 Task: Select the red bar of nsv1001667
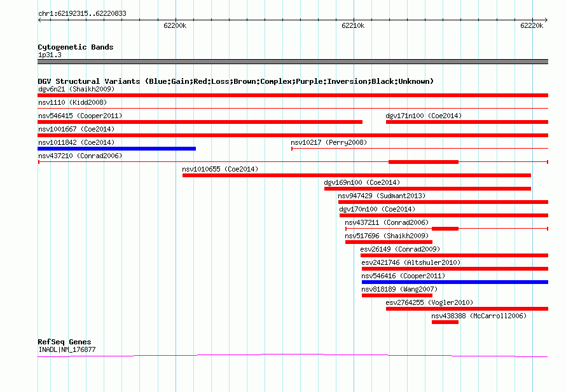pos(293,135)
